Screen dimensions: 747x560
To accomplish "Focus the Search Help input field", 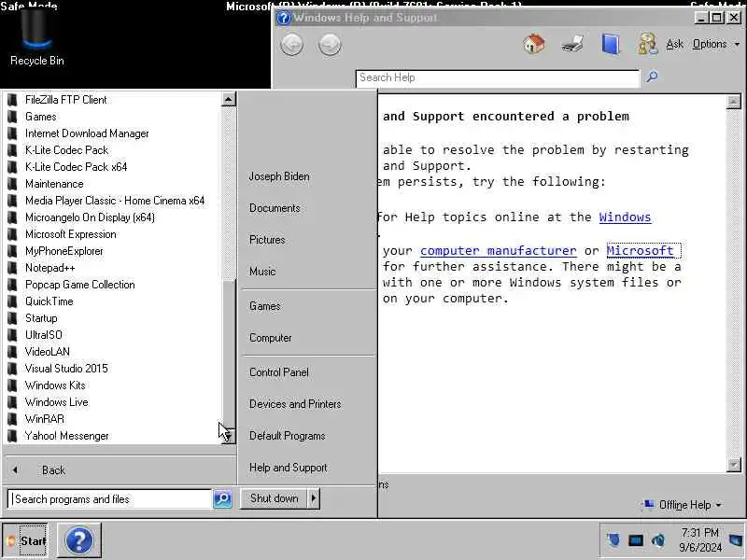I will (x=498, y=78).
